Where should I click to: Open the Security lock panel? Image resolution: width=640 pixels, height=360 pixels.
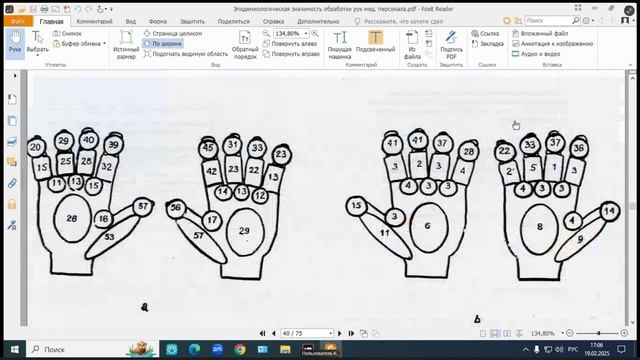(x=12, y=204)
